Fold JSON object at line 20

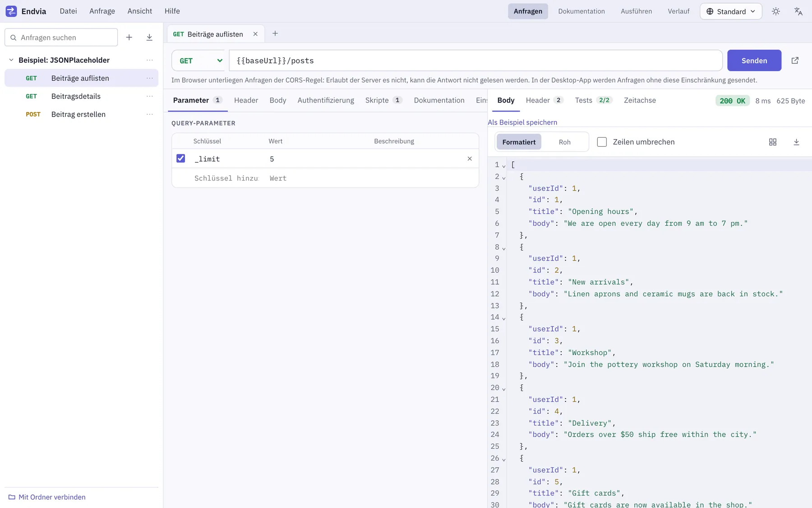tap(504, 389)
